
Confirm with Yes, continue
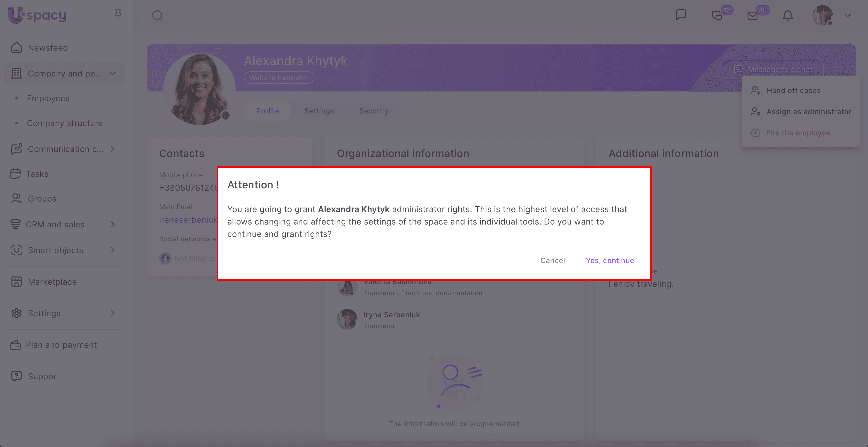[x=610, y=260]
